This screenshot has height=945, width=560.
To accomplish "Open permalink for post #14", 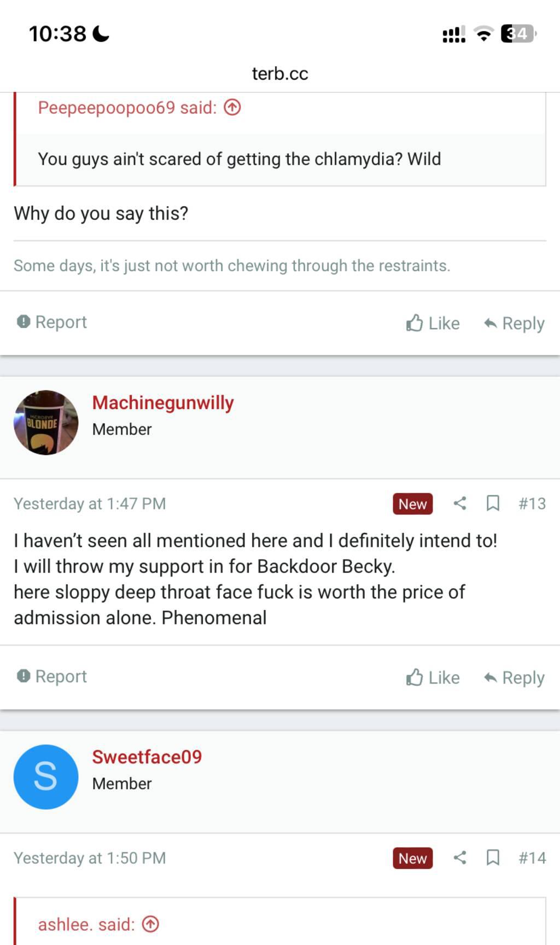I will pos(532,857).
